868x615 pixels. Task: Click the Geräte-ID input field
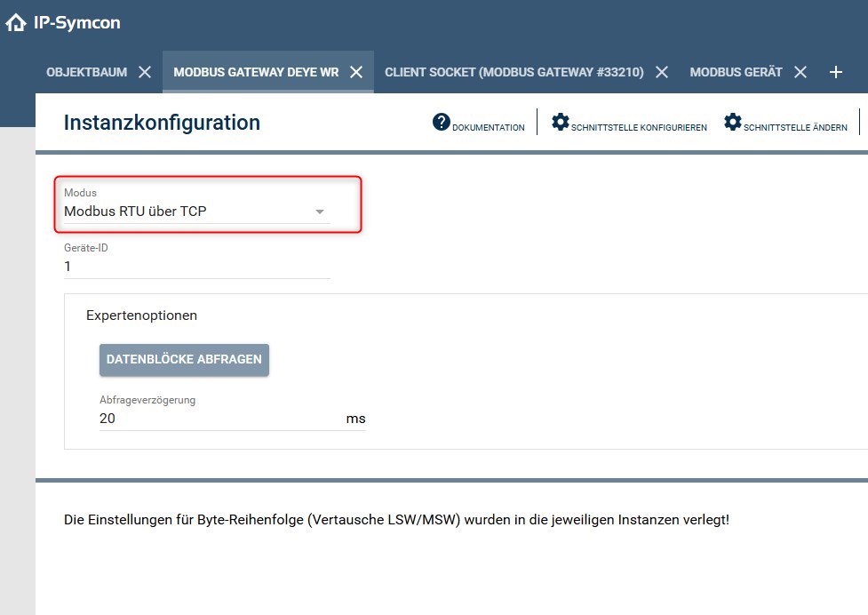click(x=197, y=267)
